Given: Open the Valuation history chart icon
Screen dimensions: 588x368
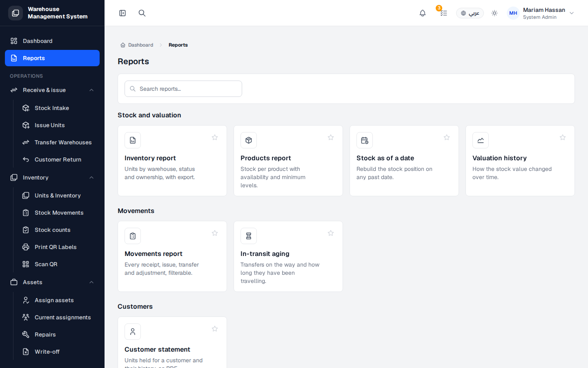Looking at the screenshot, I should coord(481,140).
